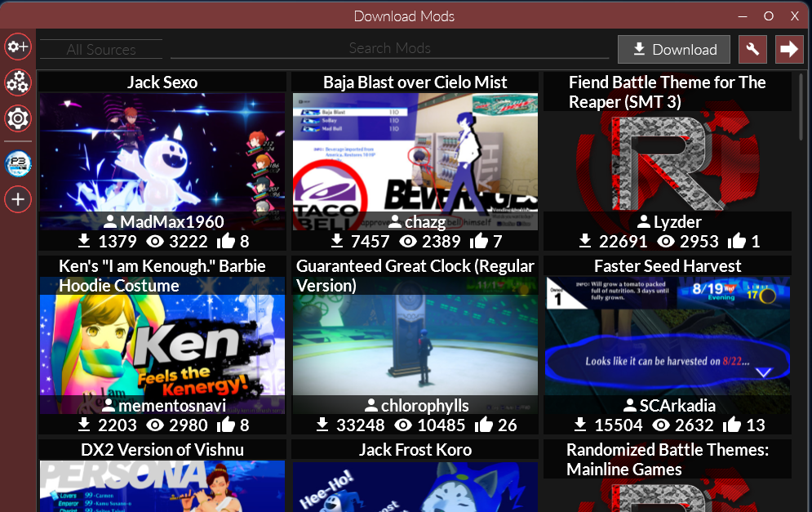Click thumbs-up icon on mementosnavi's card
812x512 pixels.
(226, 425)
